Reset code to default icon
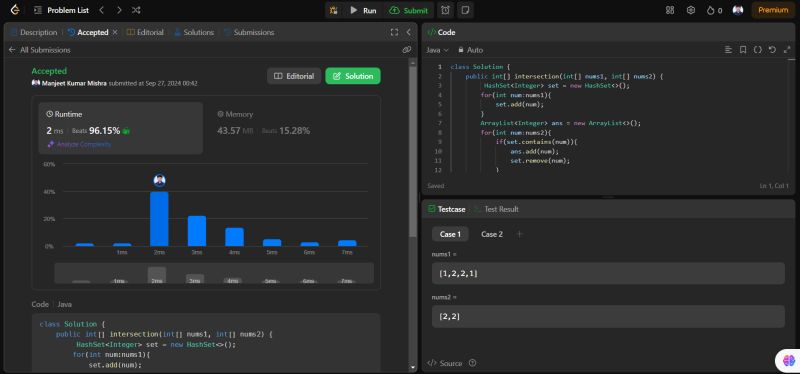 [772, 50]
